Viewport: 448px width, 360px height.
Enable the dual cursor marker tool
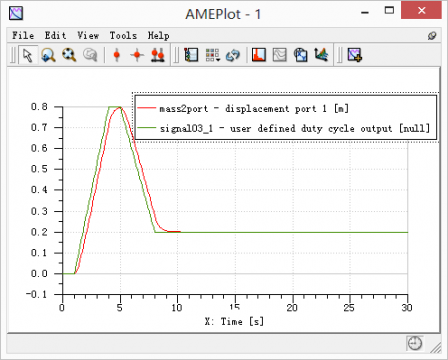(x=158, y=55)
